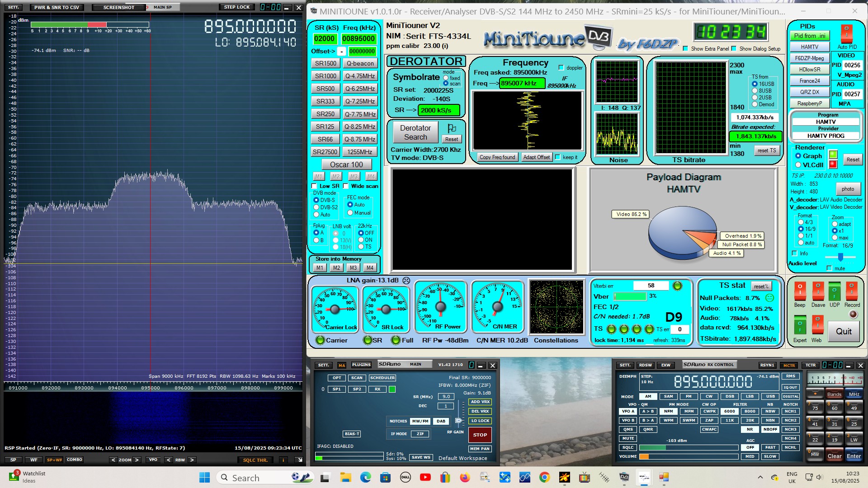Toggle the Web rocker switch

click(817, 325)
